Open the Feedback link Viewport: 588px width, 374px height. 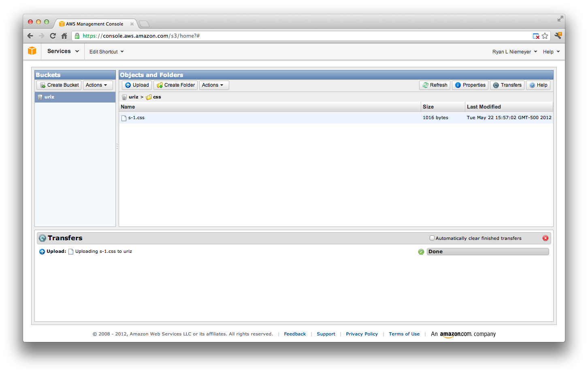(295, 333)
